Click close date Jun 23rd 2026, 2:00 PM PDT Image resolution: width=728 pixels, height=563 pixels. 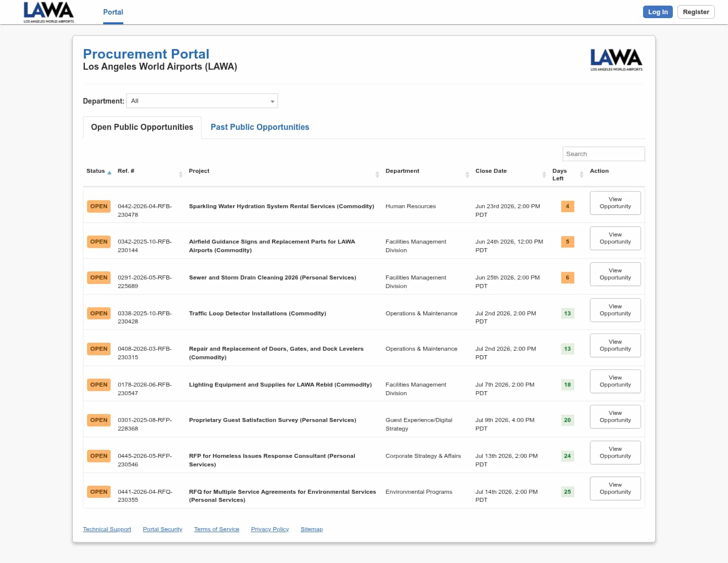[x=508, y=210]
